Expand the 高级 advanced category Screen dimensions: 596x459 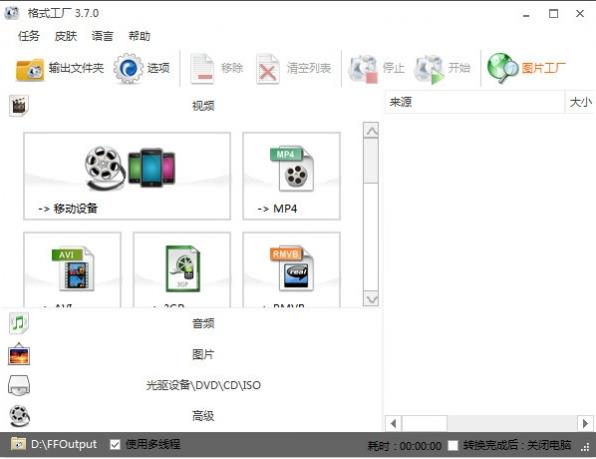click(203, 416)
